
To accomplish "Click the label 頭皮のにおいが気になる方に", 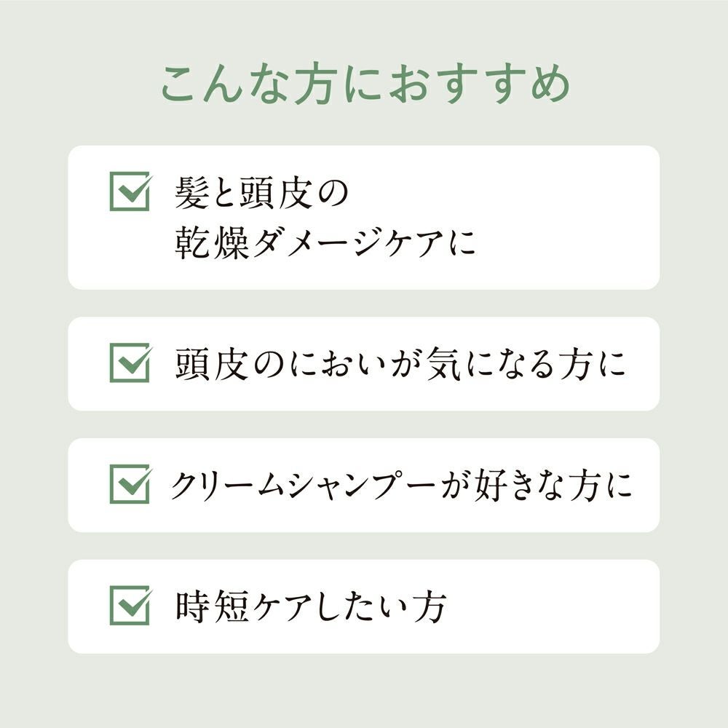I will [400, 364].
